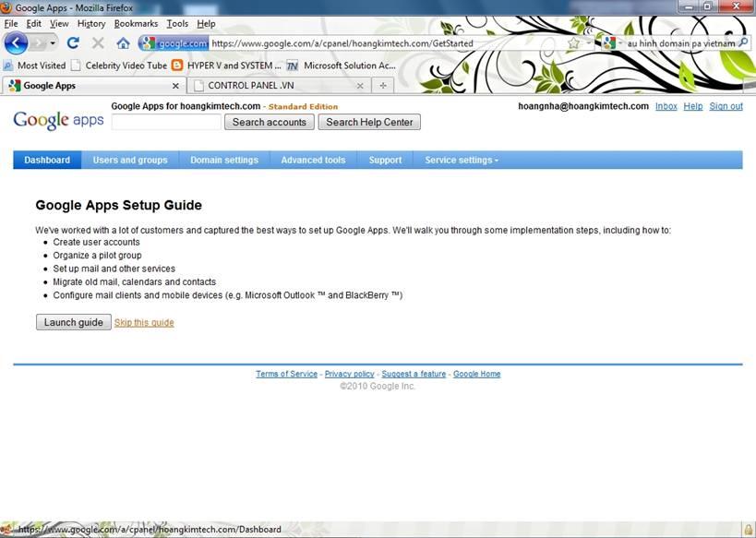Screen dimensions: 756x538
Task: Open HYPER V and SYSTEM bookmark
Action: (x=226, y=66)
